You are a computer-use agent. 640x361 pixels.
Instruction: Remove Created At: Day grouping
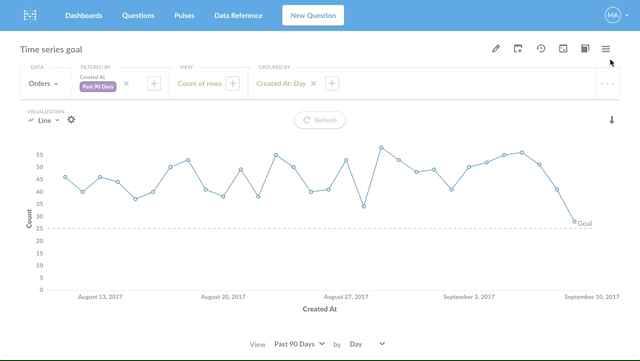pos(313,83)
